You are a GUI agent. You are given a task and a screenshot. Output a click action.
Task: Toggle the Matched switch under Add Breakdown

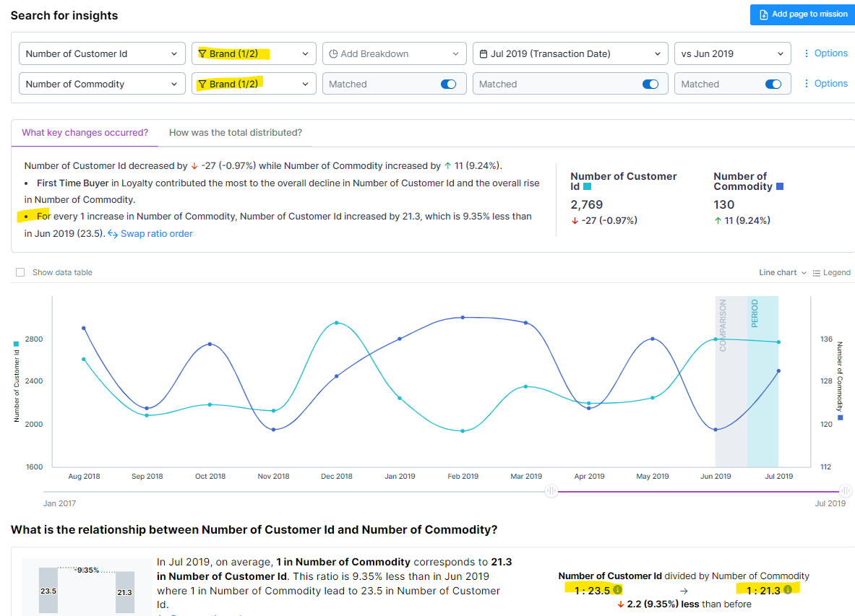coord(448,84)
